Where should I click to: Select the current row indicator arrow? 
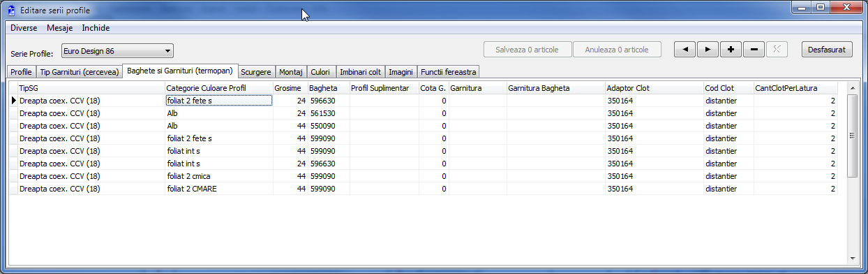tap(13, 101)
